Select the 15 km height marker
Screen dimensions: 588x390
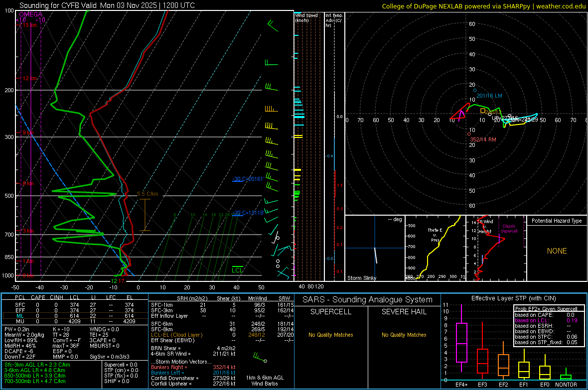[x=28, y=25]
